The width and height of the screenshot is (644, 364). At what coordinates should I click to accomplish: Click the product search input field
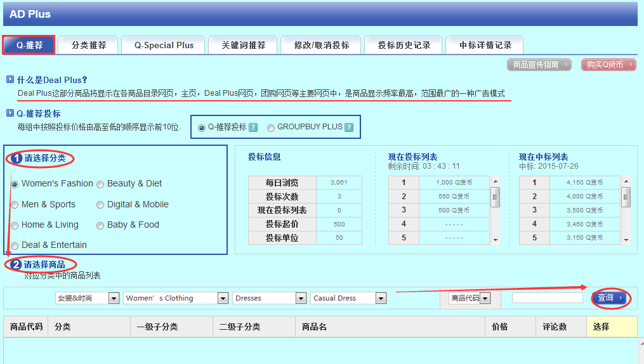[x=547, y=298]
